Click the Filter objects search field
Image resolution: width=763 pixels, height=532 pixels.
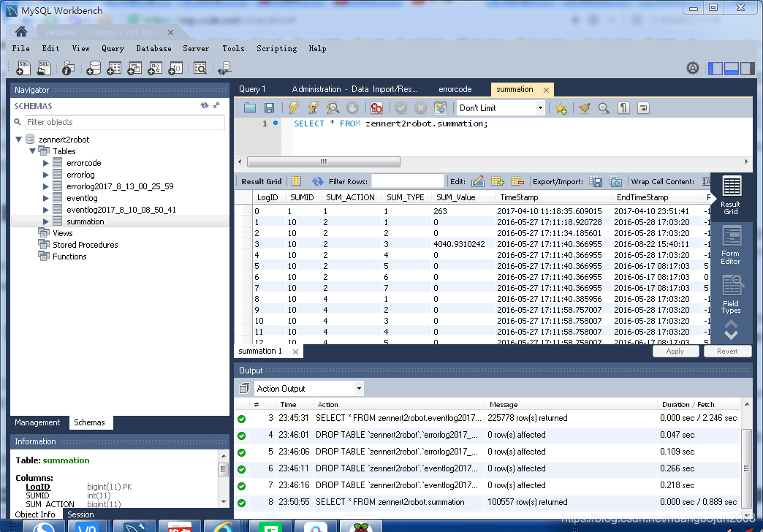[125, 122]
